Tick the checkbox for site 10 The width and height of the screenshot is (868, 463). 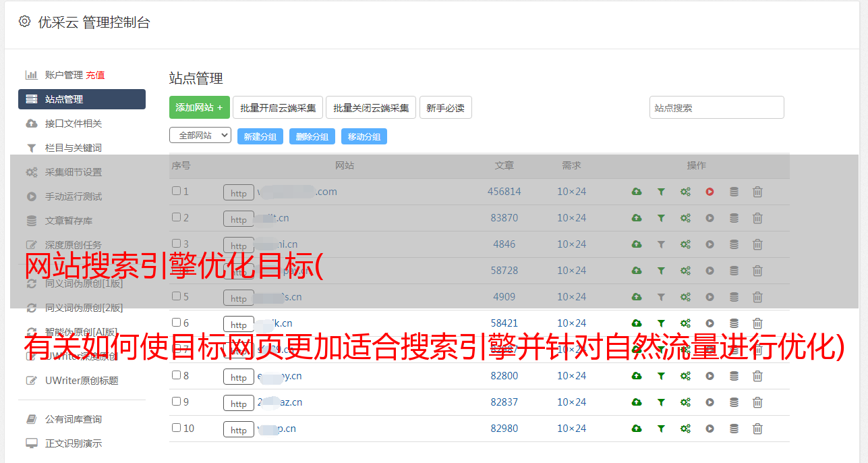tap(176, 428)
